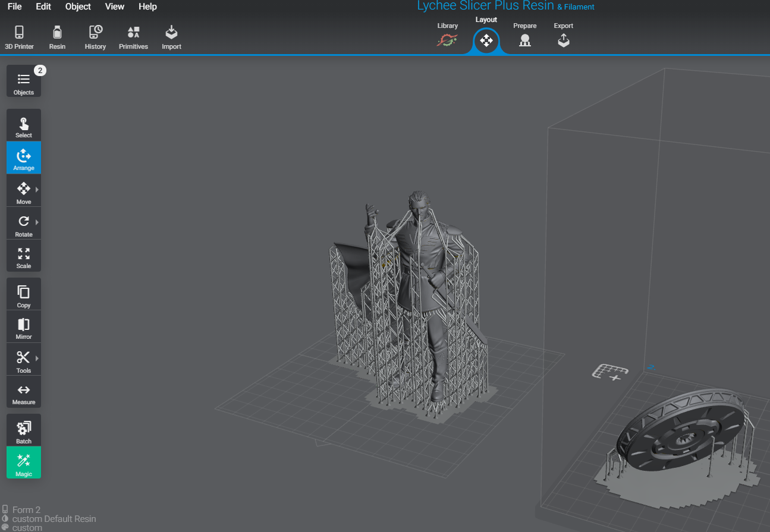Image resolution: width=770 pixels, height=532 pixels.
Task: Switch to the Prepare tab
Action: 524,36
